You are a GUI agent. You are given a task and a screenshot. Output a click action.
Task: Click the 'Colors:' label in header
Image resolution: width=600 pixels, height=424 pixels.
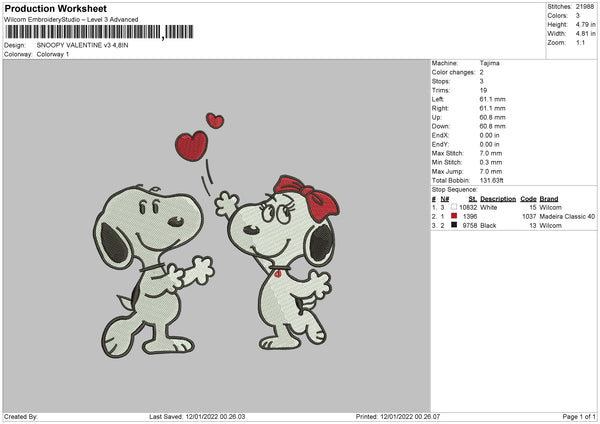click(557, 16)
